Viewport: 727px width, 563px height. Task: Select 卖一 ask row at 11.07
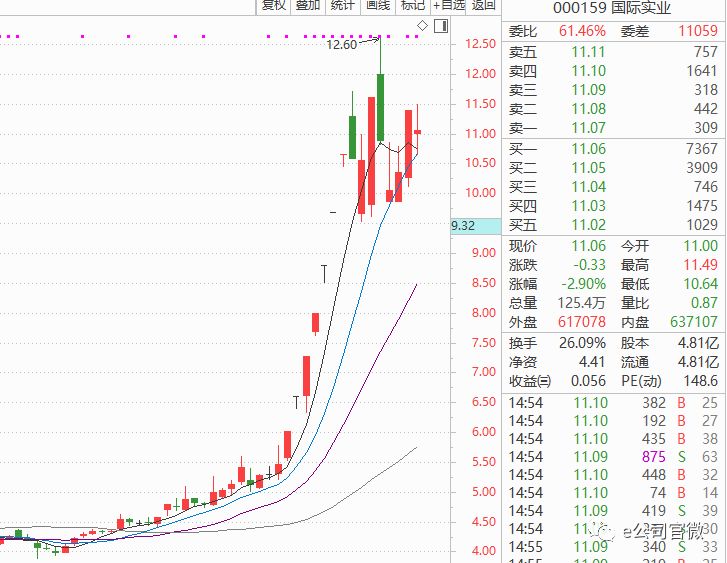[x=613, y=128]
